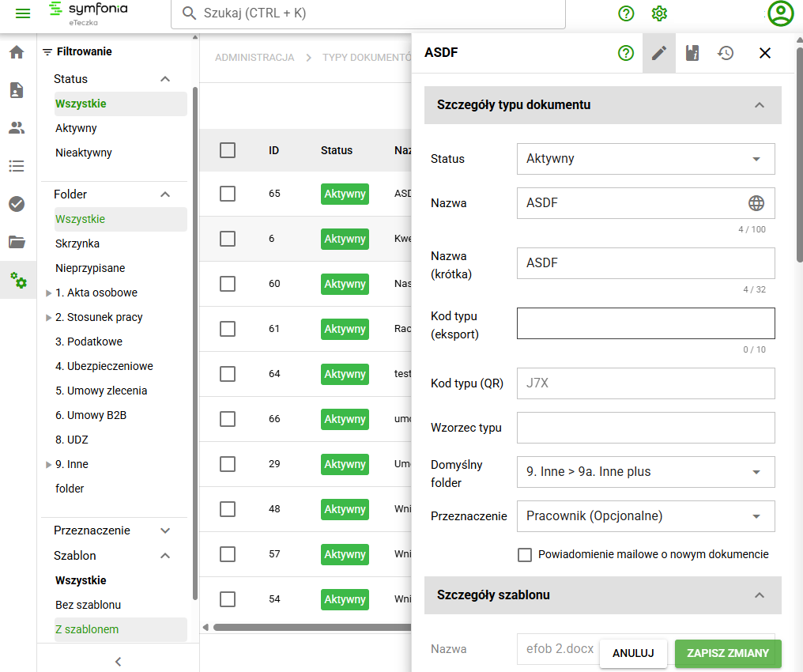Show change history for ASDF
Screen dimensions: 803x672
tap(726, 53)
